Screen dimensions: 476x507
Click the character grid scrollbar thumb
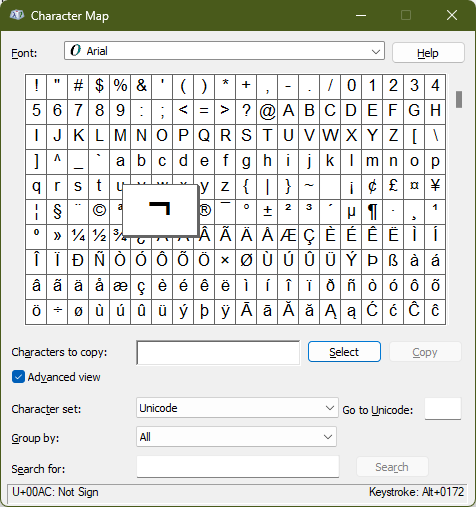(x=459, y=99)
